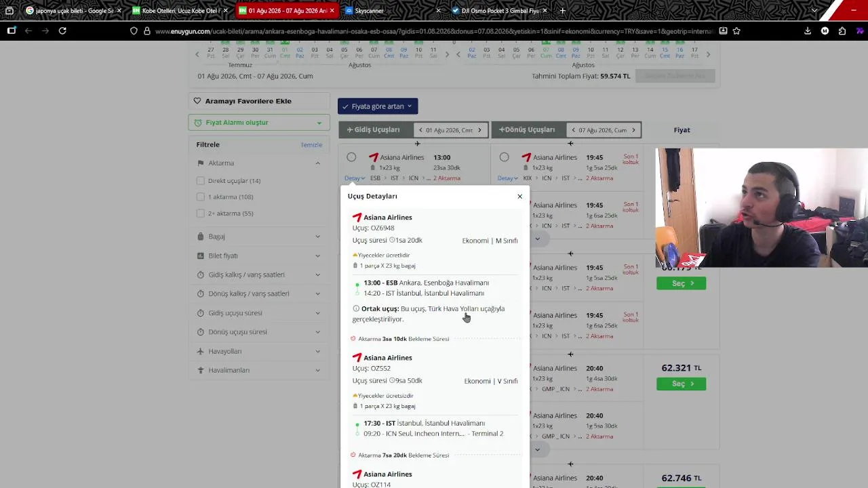The height and width of the screenshot is (488, 868).
Task: Collapse the Aktarma filter section
Action: 317,163
